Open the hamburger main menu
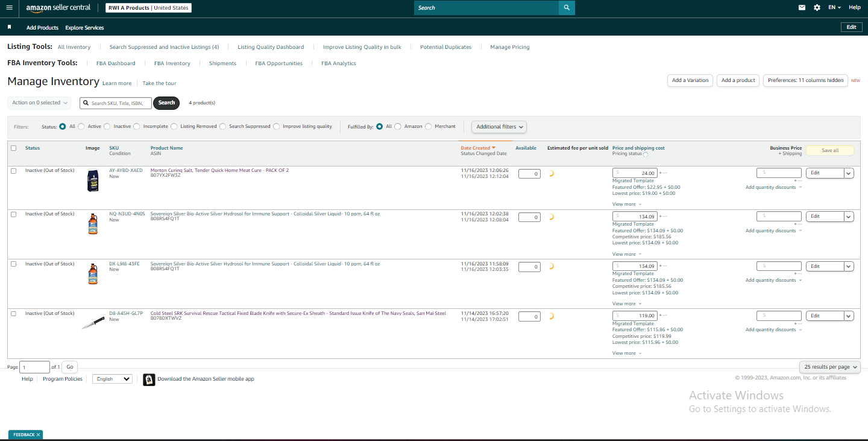This screenshot has width=868, height=441. coord(9,8)
